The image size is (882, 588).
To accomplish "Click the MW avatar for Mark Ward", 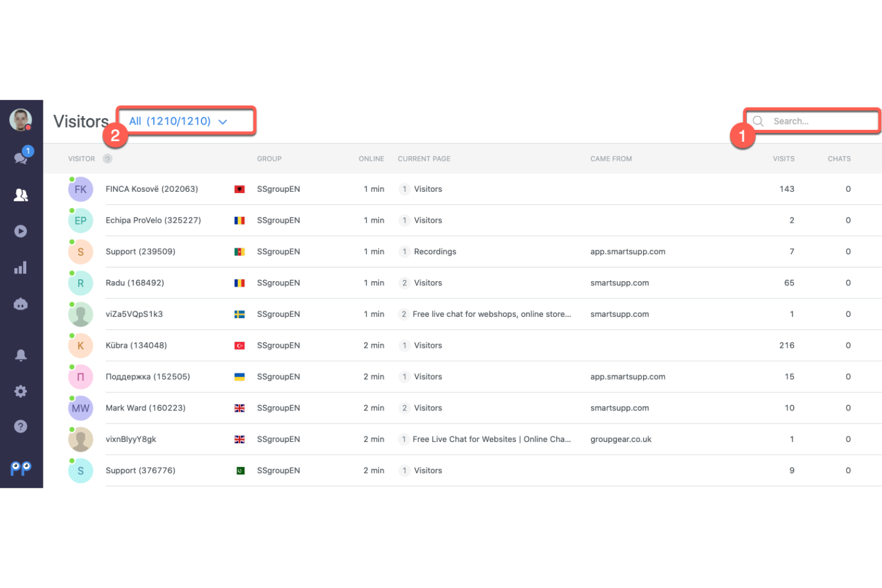I will pyautogui.click(x=80, y=408).
